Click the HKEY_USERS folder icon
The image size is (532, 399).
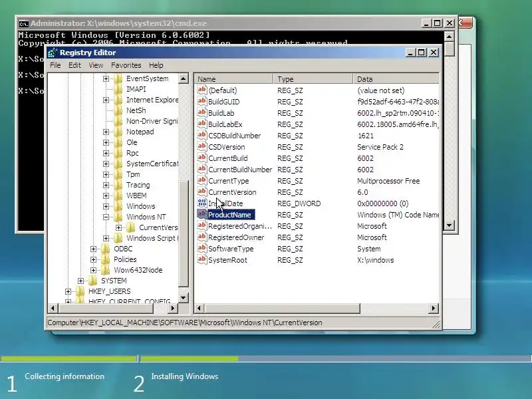click(x=80, y=291)
